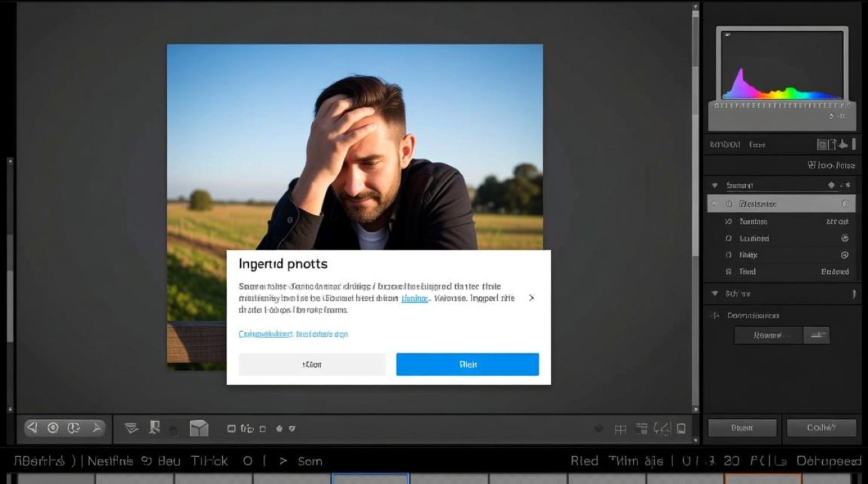
Task: Click the chevron arrow beside the dialog text
Action: tap(532, 298)
